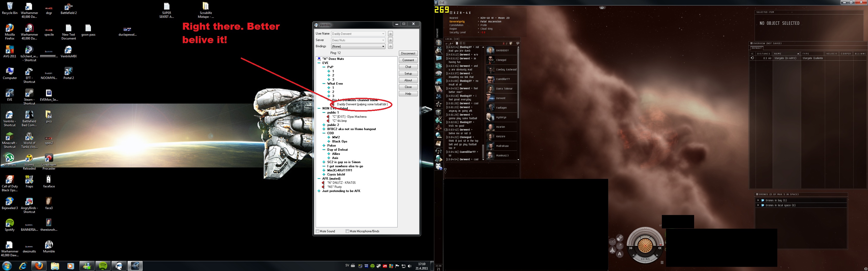Toggle the autopilot 'A' button on HUD
The image size is (868, 271).
620,254
